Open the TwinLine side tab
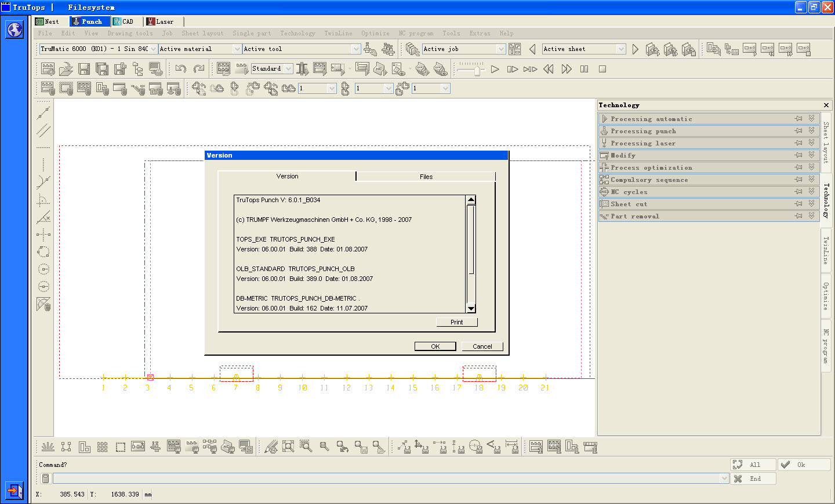This screenshot has width=835, height=504. pos(826,250)
